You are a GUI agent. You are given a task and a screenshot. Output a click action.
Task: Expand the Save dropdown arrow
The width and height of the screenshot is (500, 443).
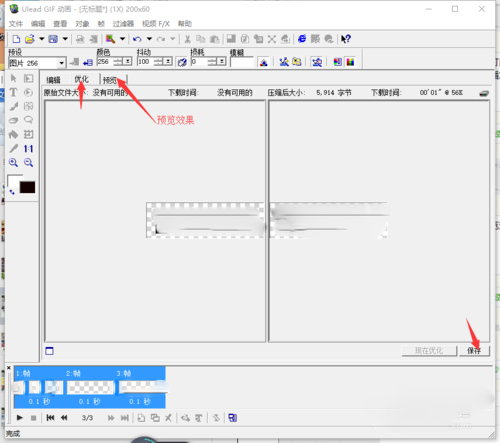65,39
